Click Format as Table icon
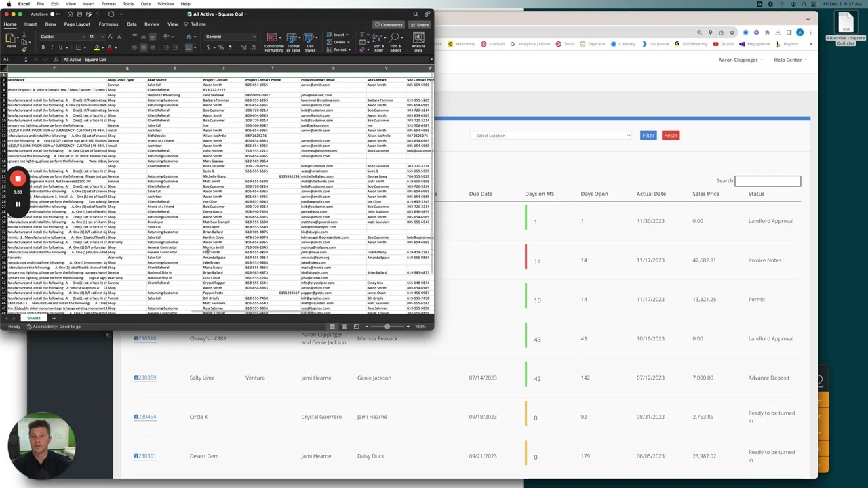868x488 pixels. pyautogui.click(x=293, y=42)
